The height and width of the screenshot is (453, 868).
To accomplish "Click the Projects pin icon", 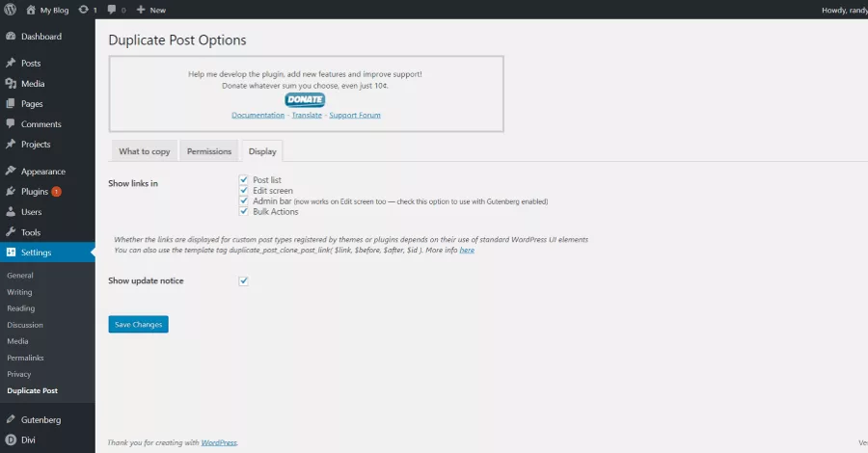I will click(x=11, y=144).
